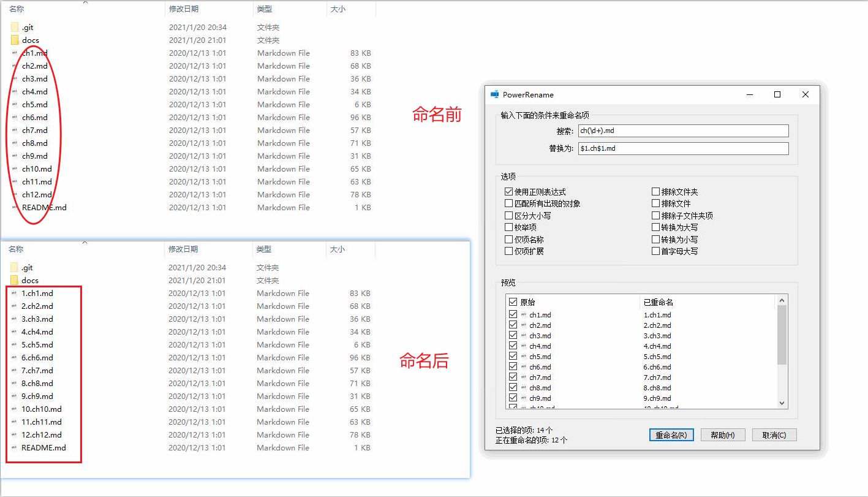
Task: Select the docs folder icon in upper Explorer list
Action: tap(15, 40)
